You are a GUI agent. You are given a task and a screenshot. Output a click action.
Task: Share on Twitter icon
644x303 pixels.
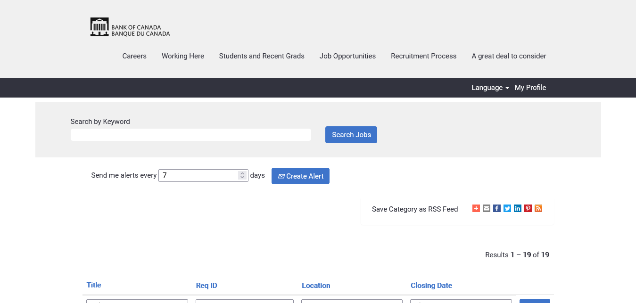point(507,208)
